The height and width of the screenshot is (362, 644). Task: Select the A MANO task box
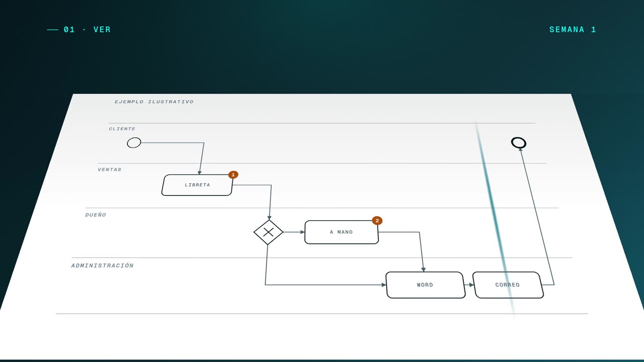click(342, 232)
